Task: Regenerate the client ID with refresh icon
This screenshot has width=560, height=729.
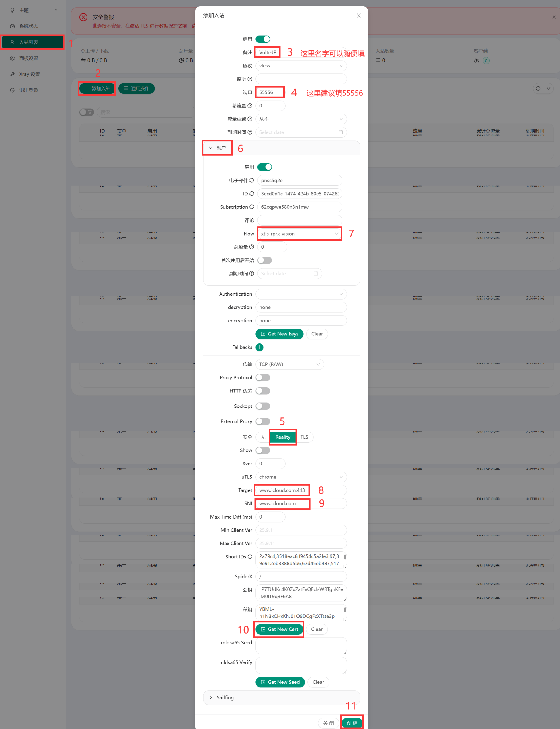Action: pyautogui.click(x=251, y=193)
